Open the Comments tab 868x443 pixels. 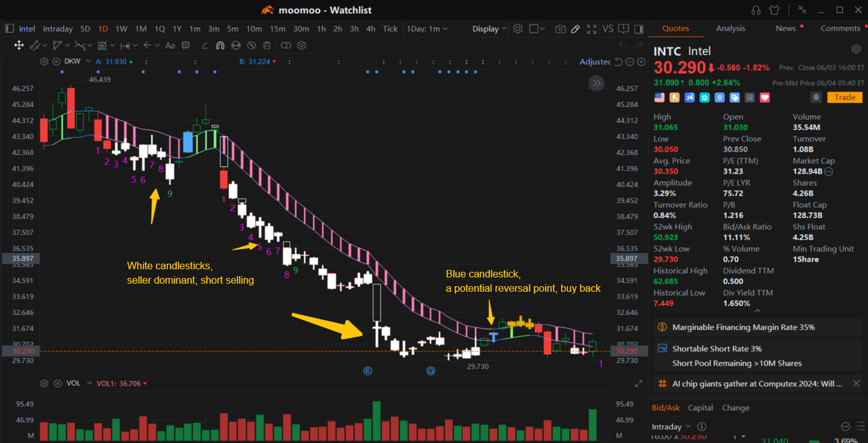click(x=840, y=28)
